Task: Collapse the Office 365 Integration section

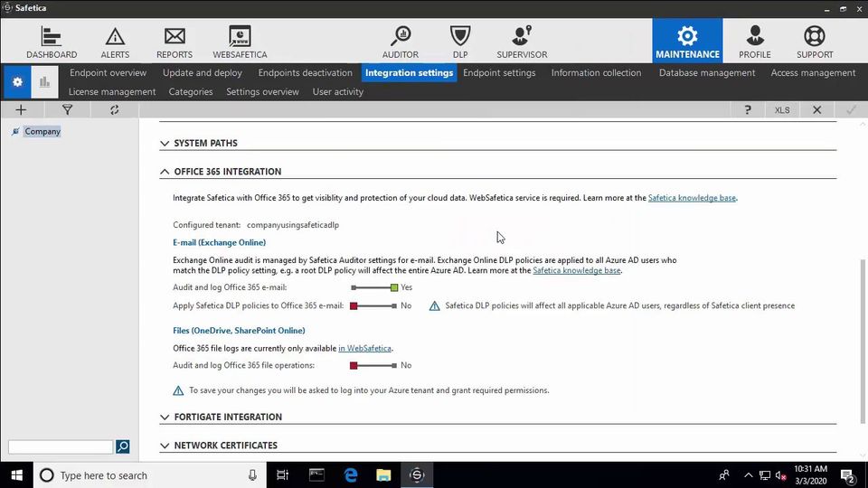Action: [165, 172]
